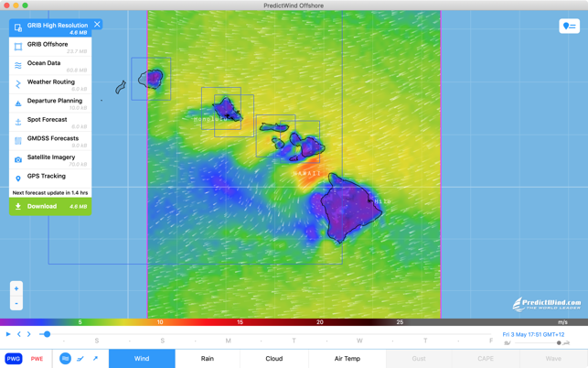Click Wednesday marker on timeline
This screenshot has width=588, height=368.
(x=359, y=341)
